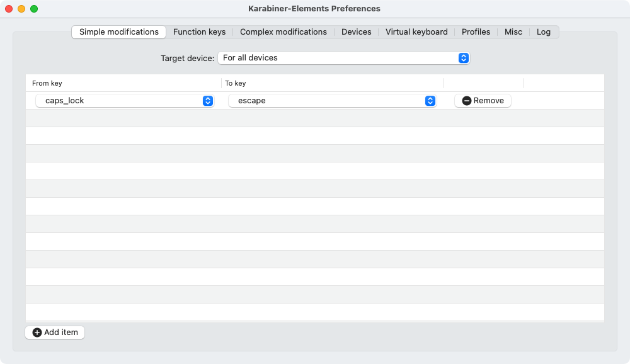Minimize the Karabiner-Elements Preferences window
This screenshot has height=364, width=630.
click(x=21, y=9)
